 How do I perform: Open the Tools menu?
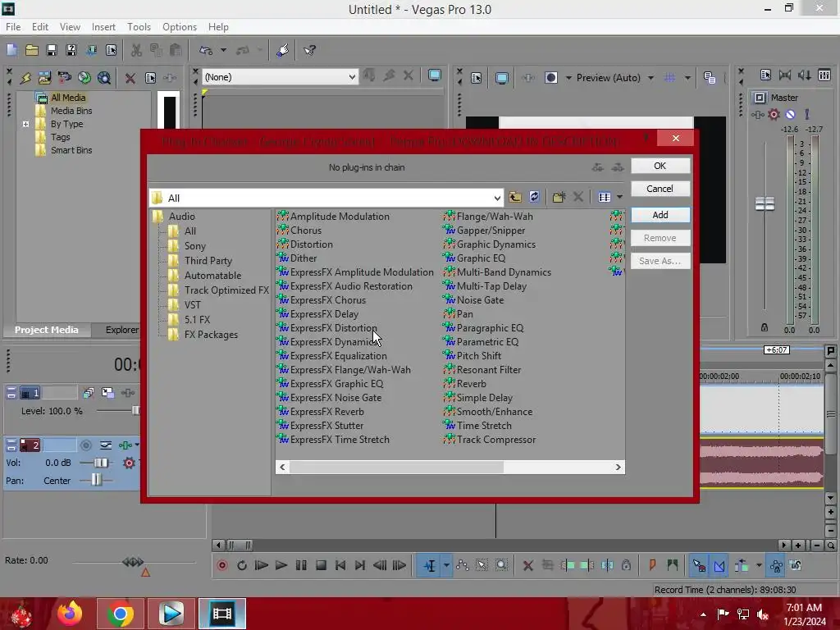pos(139,27)
